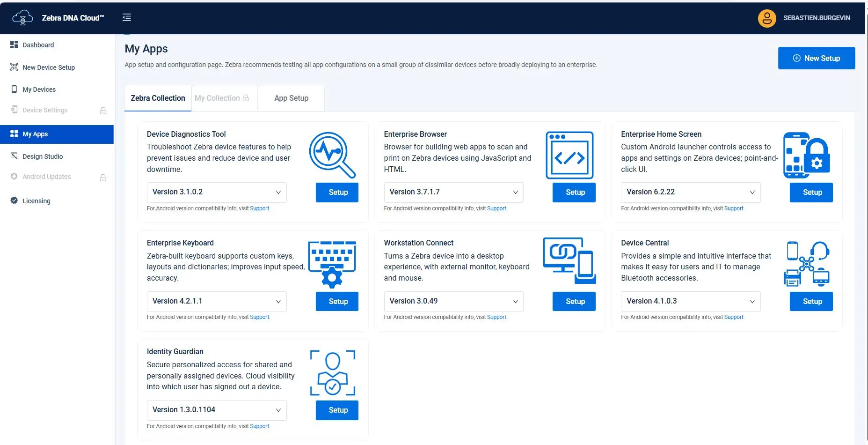Expand Enterprise Browser version 3.7.1.7 dropdown

453,192
